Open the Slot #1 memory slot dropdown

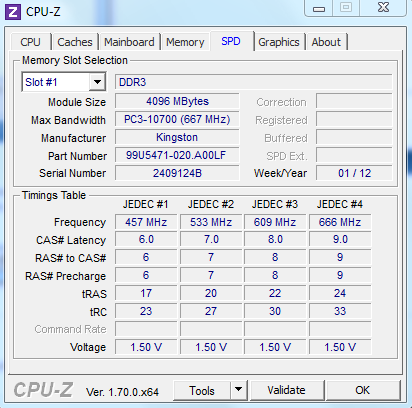pyautogui.click(x=64, y=82)
